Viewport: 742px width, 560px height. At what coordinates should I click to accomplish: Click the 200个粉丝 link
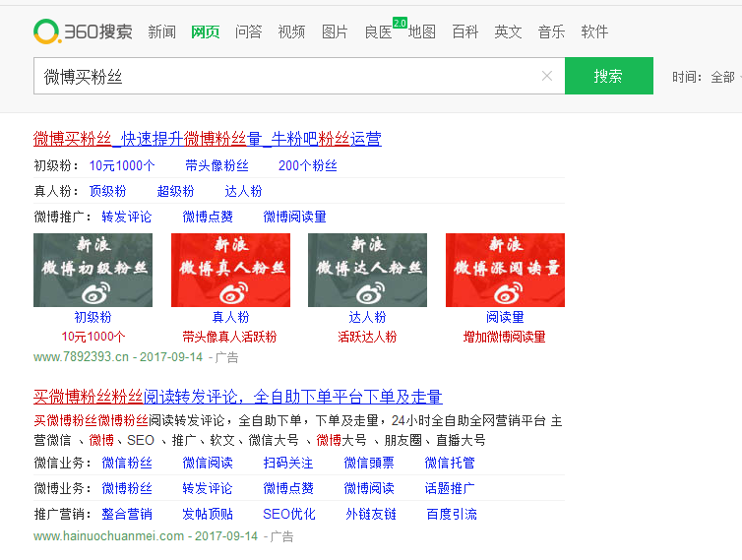coord(308,165)
